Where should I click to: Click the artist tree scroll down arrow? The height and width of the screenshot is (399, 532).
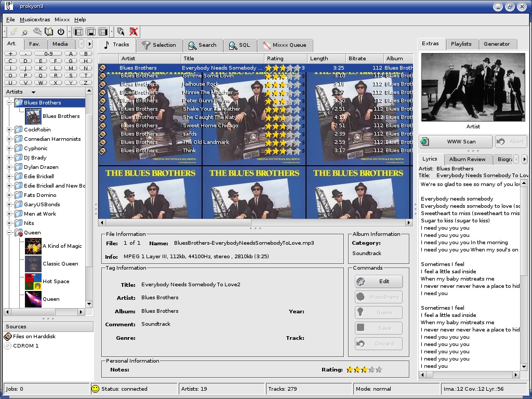pos(89,304)
